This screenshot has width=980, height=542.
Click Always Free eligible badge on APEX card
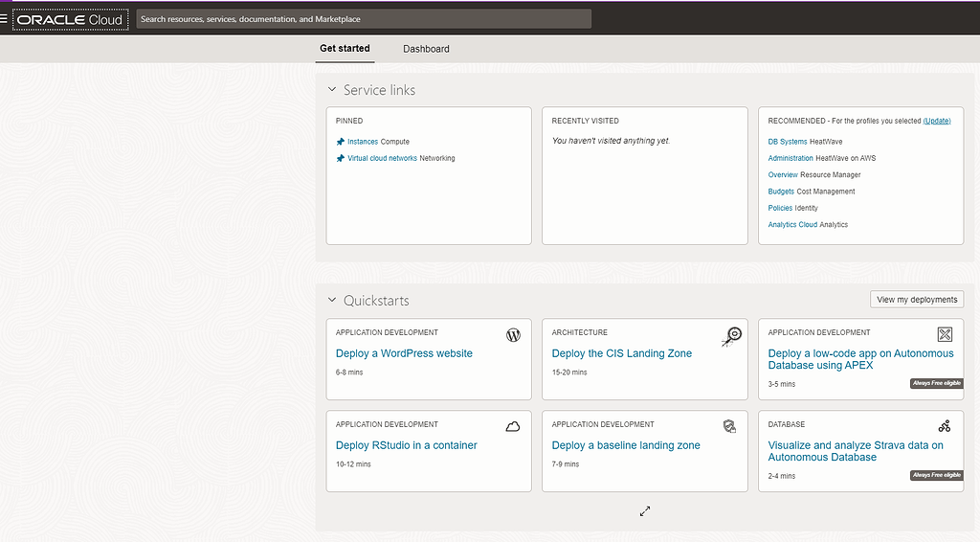click(936, 383)
